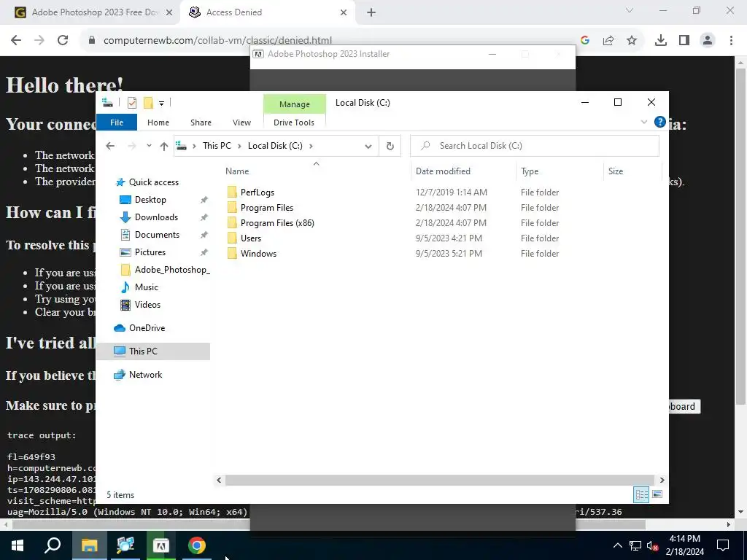Bookmark this page with the star icon
The width and height of the screenshot is (747, 560).
632,41
